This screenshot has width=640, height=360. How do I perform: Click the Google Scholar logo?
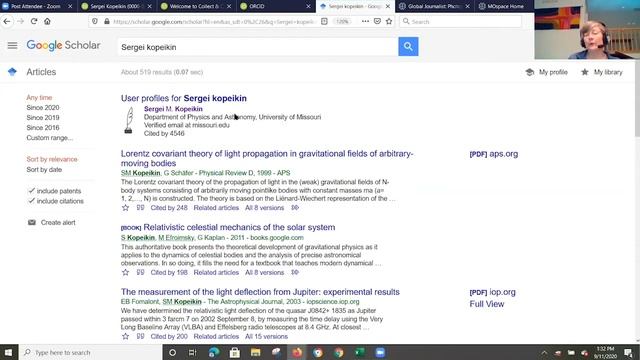coord(63,45)
